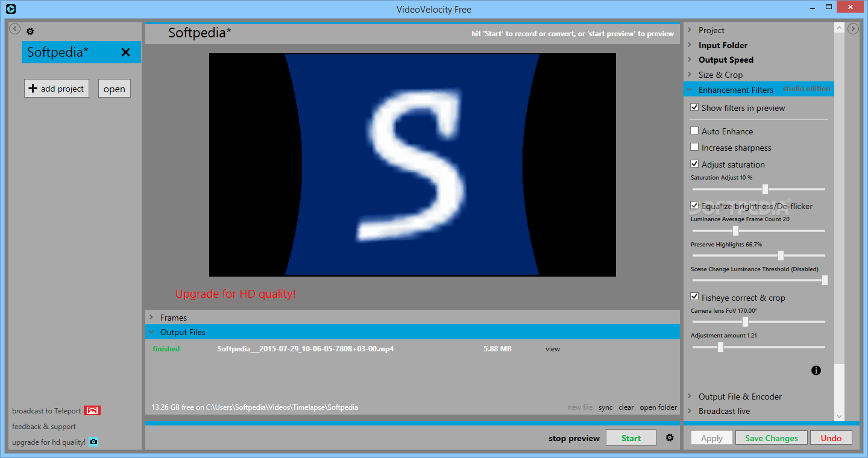Image resolution: width=868 pixels, height=458 pixels.
Task: Click the Adjustment amount slider
Action: [758, 347]
